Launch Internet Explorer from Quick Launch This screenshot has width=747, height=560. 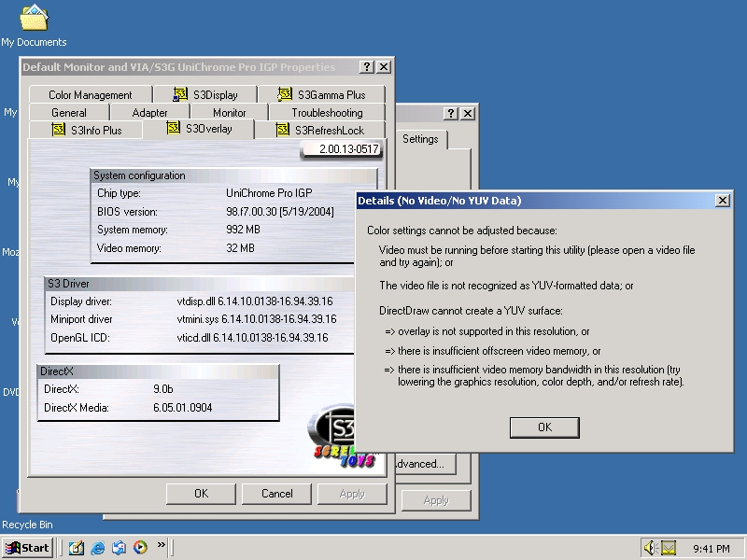pyautogui.click(x=98, y=548)
